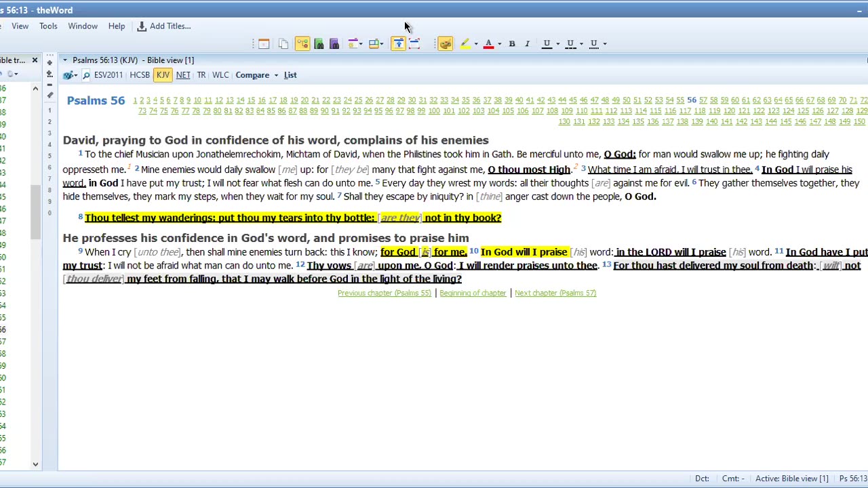The image size is (868, 488).
Task: Apply the red font color
Action: tap(488, 44)
